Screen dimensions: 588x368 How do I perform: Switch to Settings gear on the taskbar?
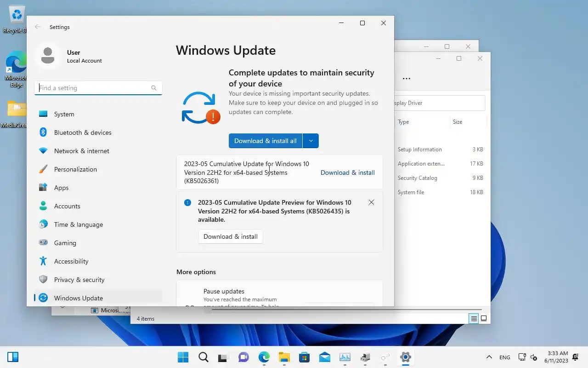(x=405, y=357)
